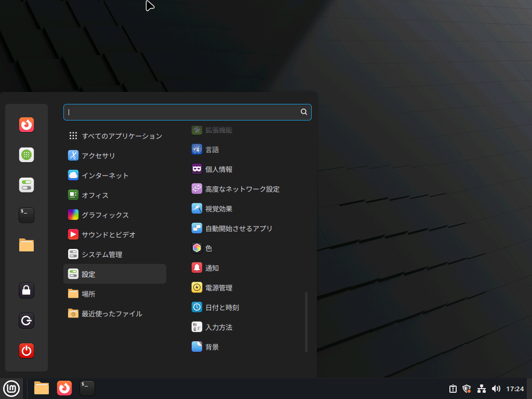Click the red power off icon in sidebar
This screenshot has height=399, width=532.
pyautogui.click(x=26, y=351)
